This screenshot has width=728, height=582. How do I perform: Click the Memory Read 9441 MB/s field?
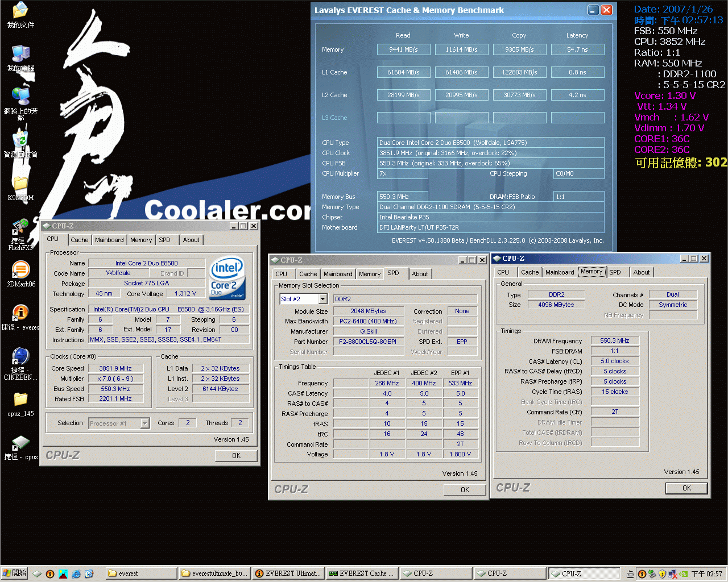click(x=403, y=49)
